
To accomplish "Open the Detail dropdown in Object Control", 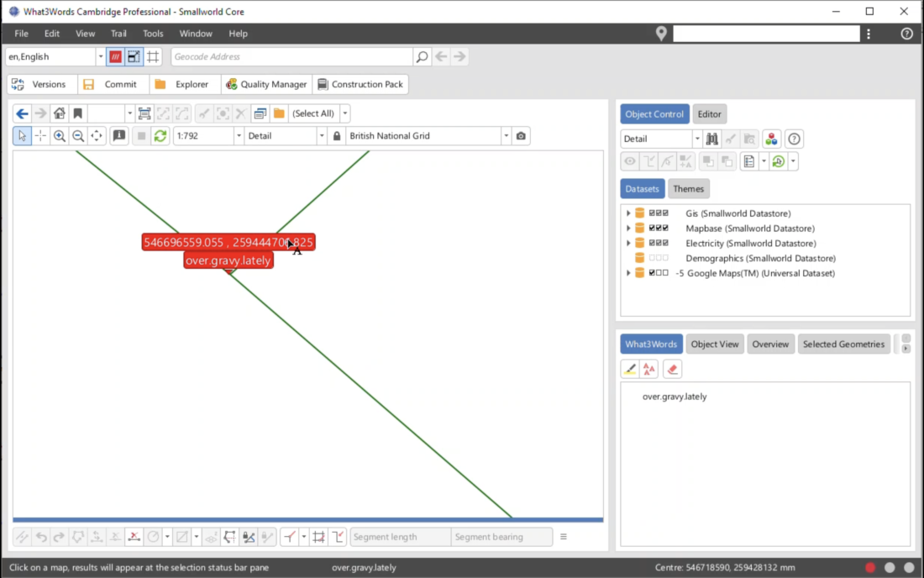I will tap(697, 139).
